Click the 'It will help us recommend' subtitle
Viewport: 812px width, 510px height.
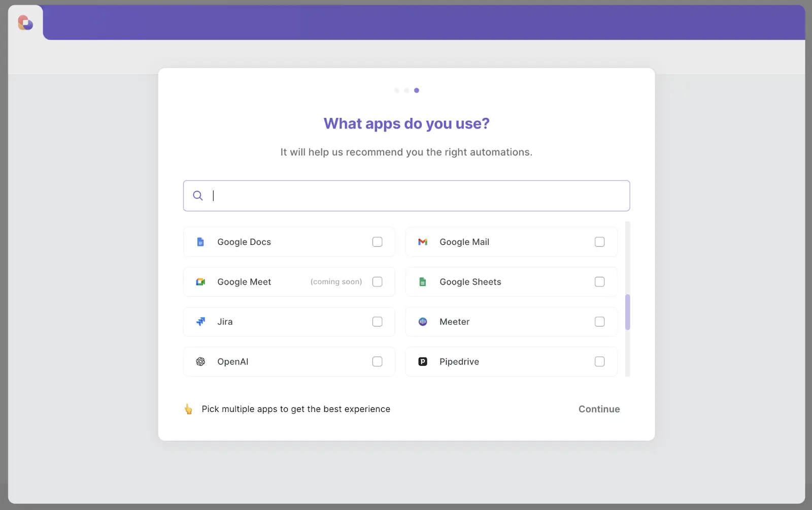pyautogui.click(x=407, y=152)
